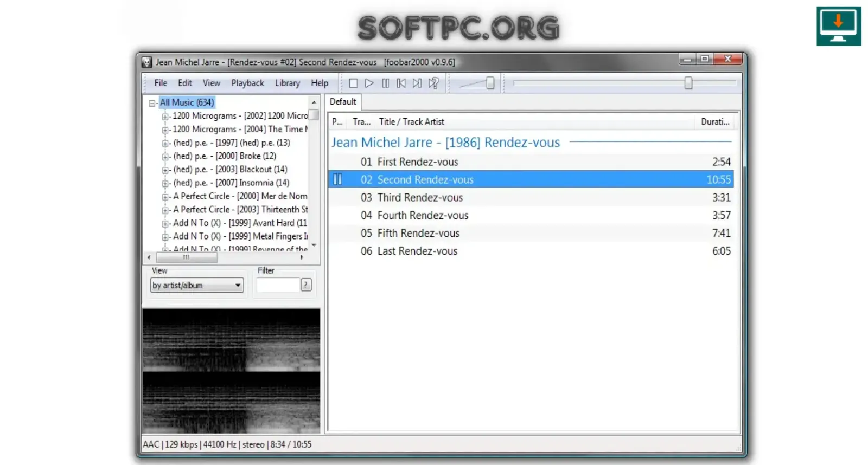Select Add N To (X) [1999] Avant Hard item
Image resolution: width=868 pixels, height=465 pixels.
click(240, 223)
